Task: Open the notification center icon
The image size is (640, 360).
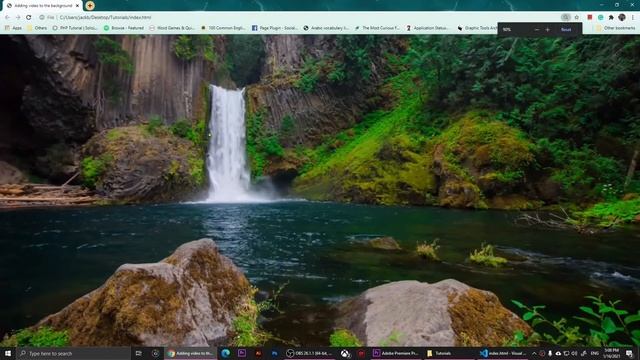Action: pyautogui.click(x=629, y=353)
